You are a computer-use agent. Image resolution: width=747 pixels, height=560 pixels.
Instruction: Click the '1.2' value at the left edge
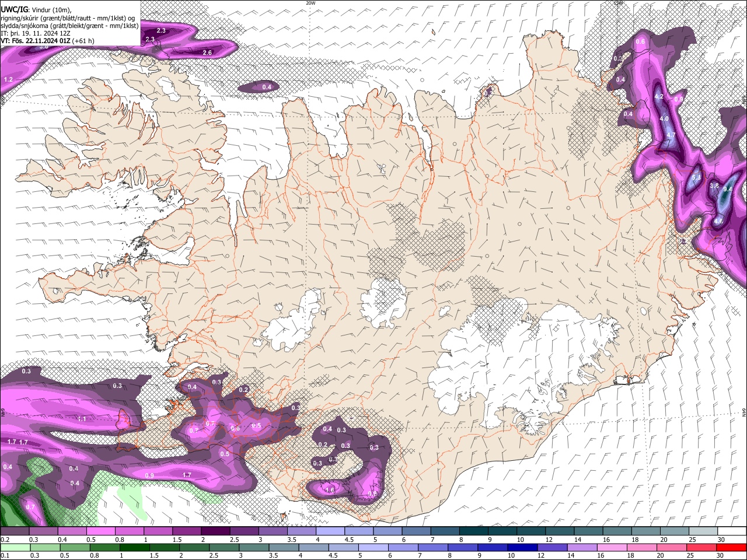(8, 79)
